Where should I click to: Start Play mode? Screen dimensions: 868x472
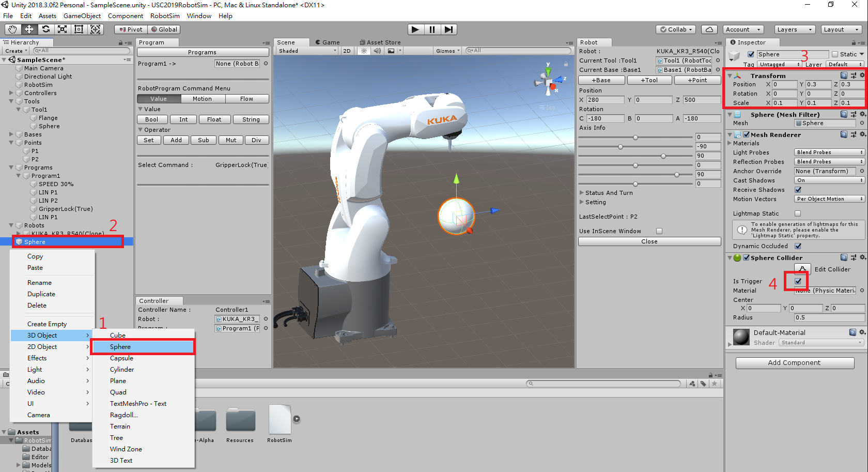click(x=415, y=29)
